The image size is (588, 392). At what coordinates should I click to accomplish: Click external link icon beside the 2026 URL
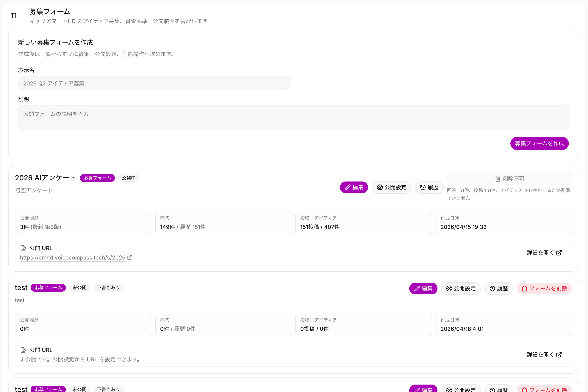130,258
